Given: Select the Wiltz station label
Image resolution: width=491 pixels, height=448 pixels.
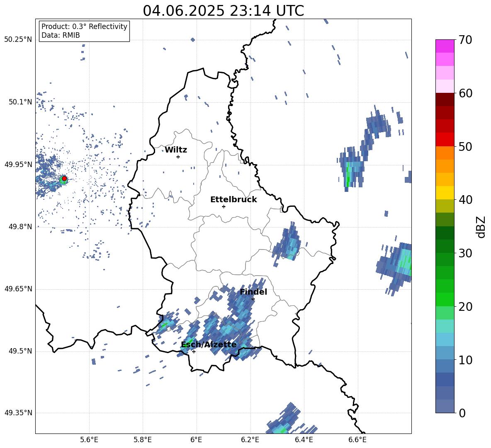Looking at the screenshot, I should [x=176, y=150].
